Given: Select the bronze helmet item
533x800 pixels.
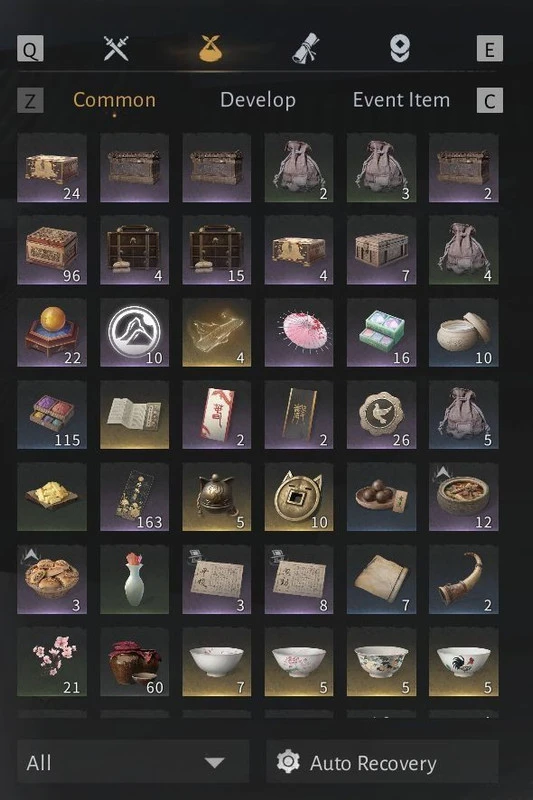Looking at the screenshot, I should [x=217, y=497].
